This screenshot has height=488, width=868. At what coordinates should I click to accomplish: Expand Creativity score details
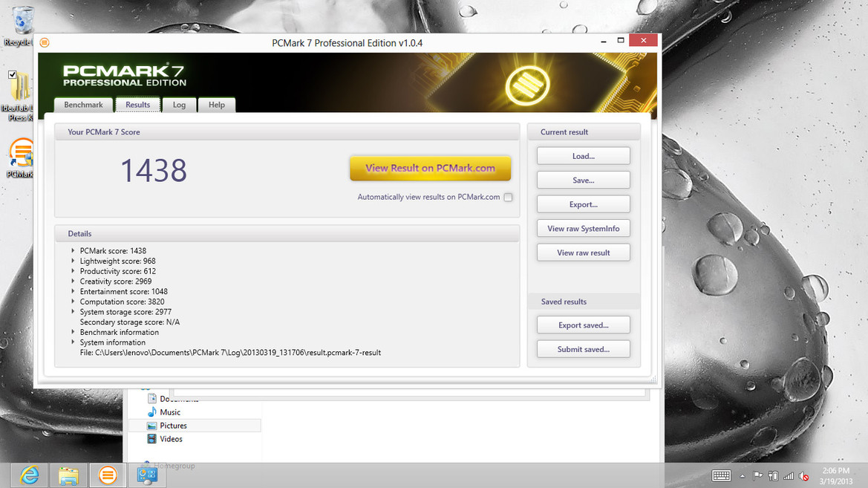[73, 281]
